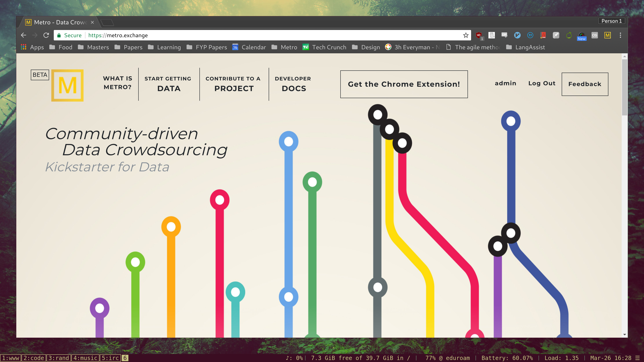
Task: Open the Feedback button
Action: click(585, 84)
